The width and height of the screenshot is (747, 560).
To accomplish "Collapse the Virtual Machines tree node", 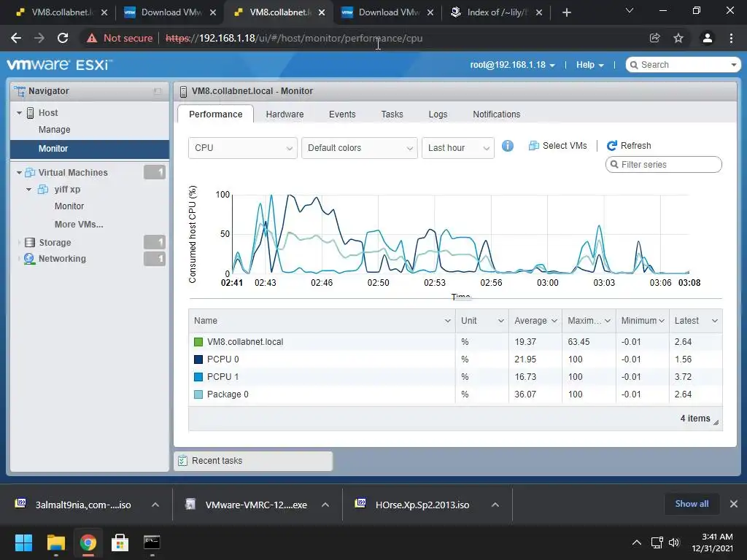I will click(x=19, y=173).
